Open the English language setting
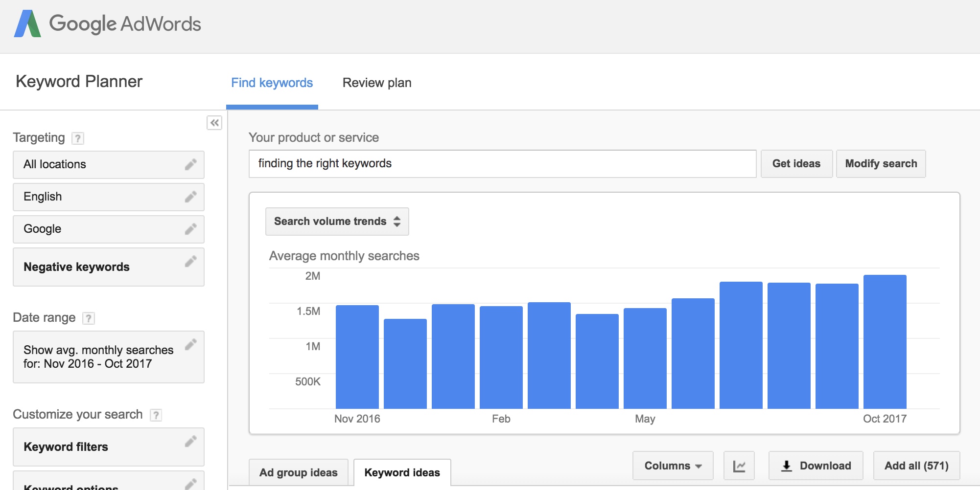This screenshot has width=980, height=490. (109, 197)
